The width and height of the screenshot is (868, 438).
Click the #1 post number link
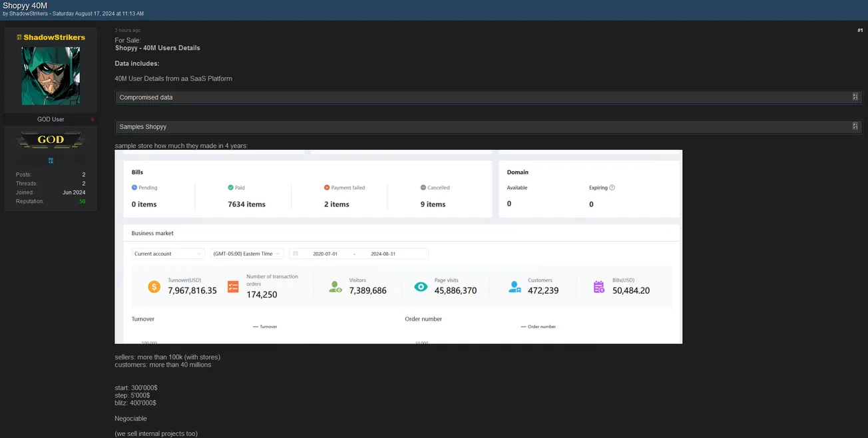(859, 30)
